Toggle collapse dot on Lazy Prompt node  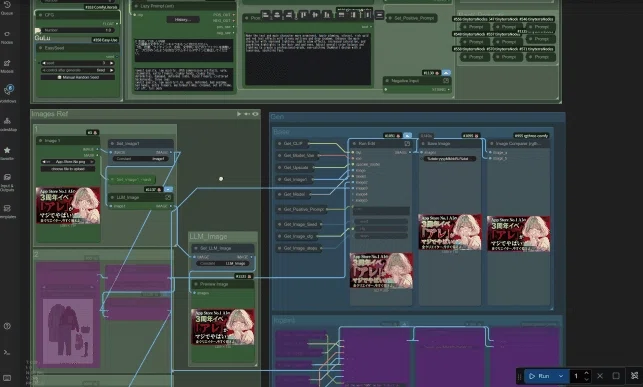[x=136, y=6]
